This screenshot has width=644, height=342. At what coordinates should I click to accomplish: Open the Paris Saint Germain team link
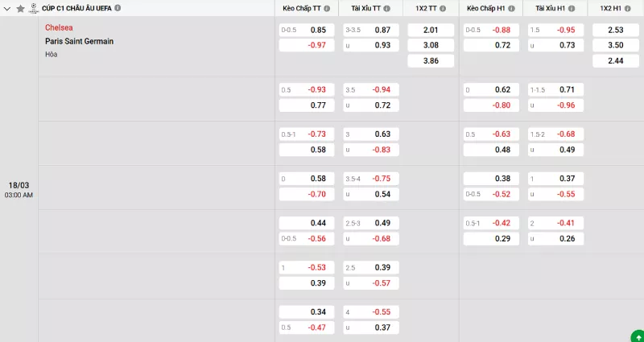79,41
